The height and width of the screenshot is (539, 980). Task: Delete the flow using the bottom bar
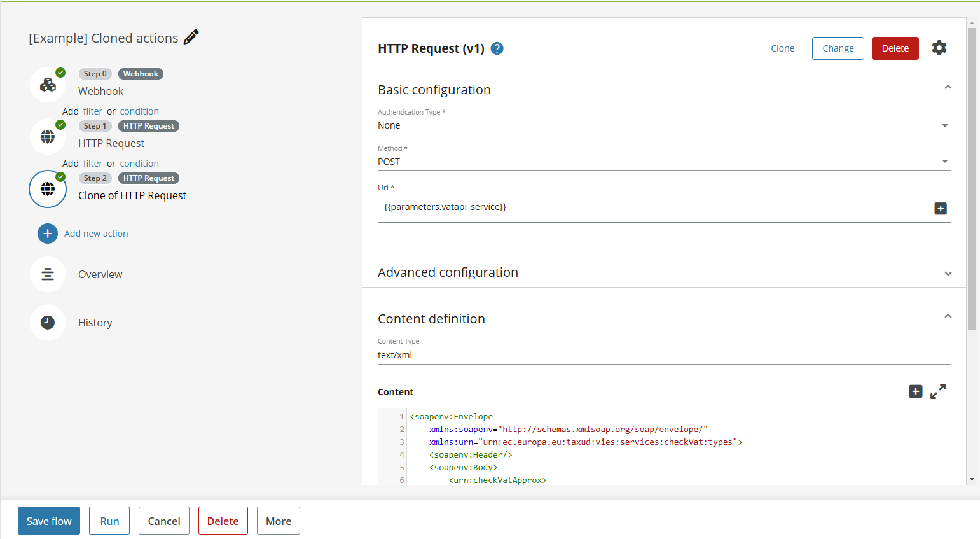pyautogui.click(x=223, y=521)
